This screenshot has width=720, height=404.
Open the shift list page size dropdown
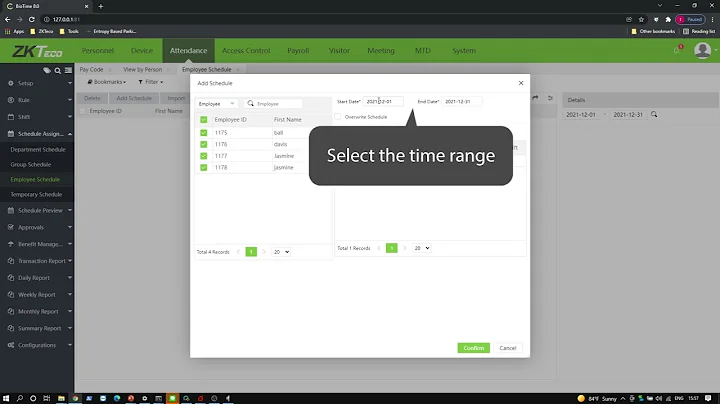coord(422,248)
